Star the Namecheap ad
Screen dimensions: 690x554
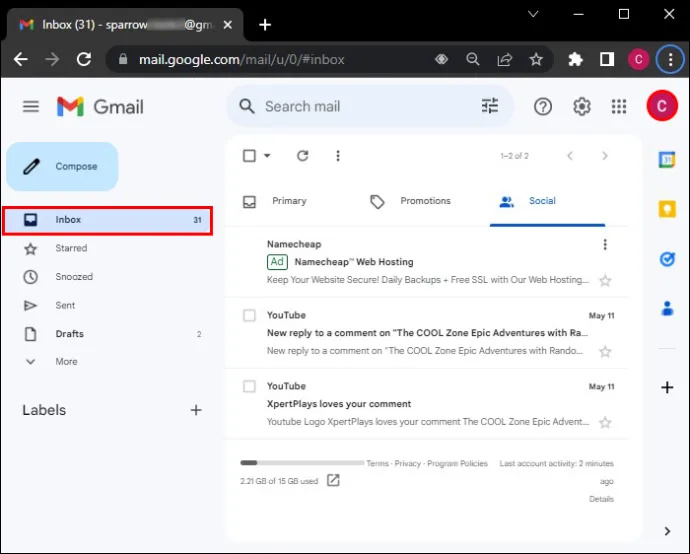605,281
